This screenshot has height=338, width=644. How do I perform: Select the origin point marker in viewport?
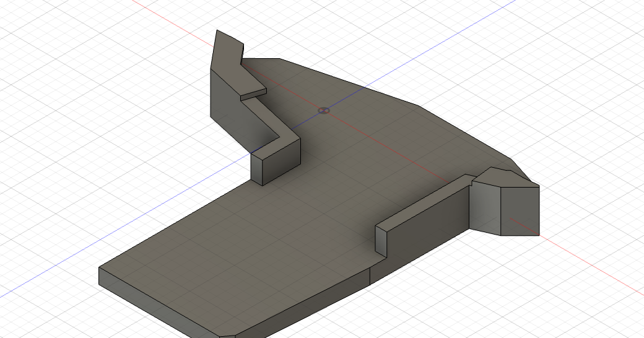[x=324, y=110]
